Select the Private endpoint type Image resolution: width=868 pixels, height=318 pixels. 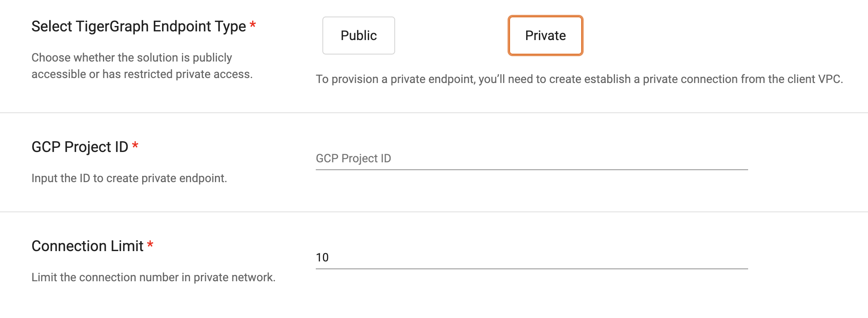point(545,36)
